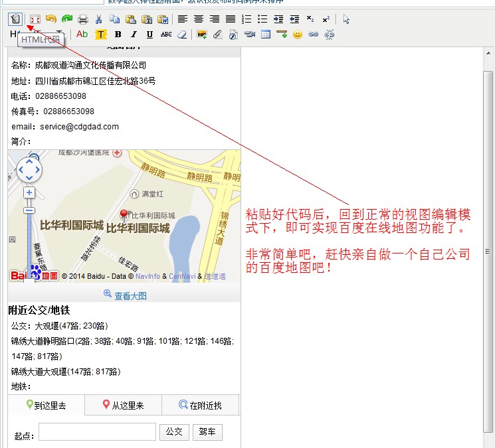Click the red location marker on the map
This screenshot has width=495, height=448.
coord(124,214)
